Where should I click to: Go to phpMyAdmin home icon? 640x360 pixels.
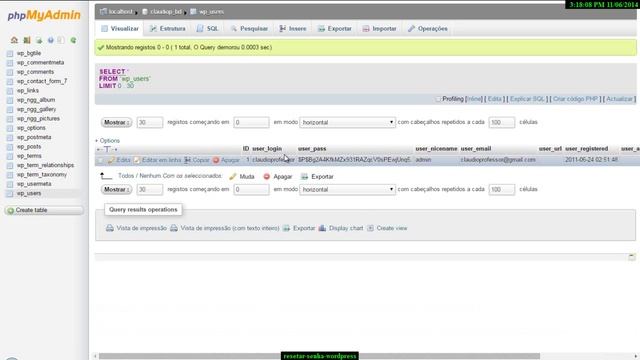click(14, 40)
